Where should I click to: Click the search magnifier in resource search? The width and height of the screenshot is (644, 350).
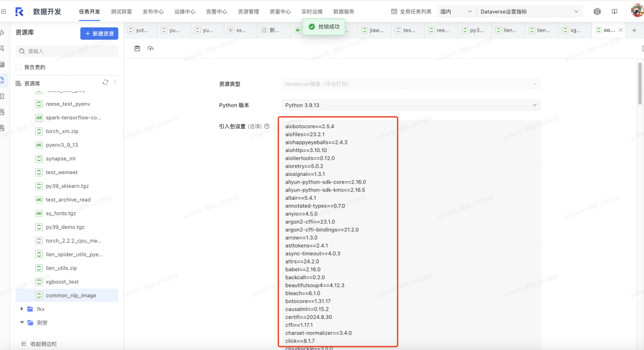coord(22,51)
